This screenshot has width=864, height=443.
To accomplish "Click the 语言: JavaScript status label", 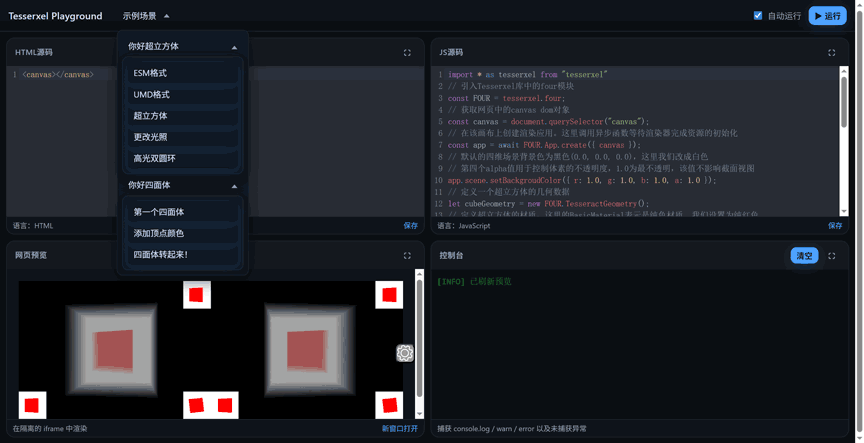I will pos(464,225).
